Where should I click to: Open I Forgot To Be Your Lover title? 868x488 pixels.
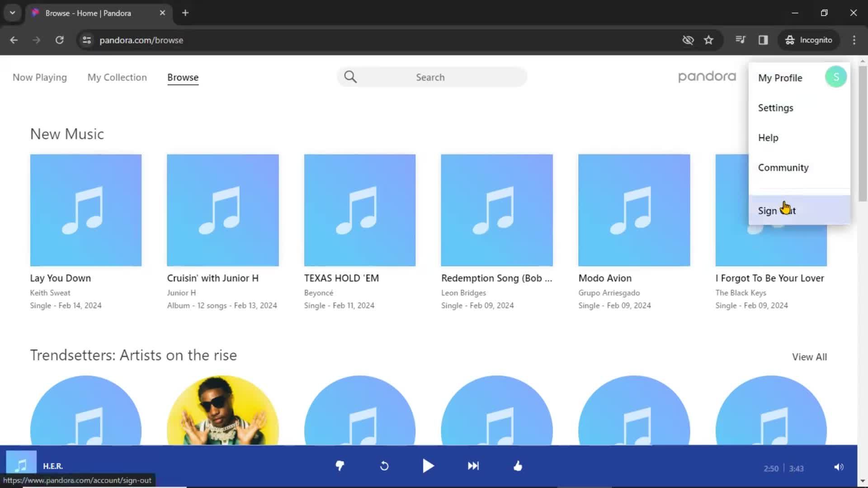tap(770, 278)
